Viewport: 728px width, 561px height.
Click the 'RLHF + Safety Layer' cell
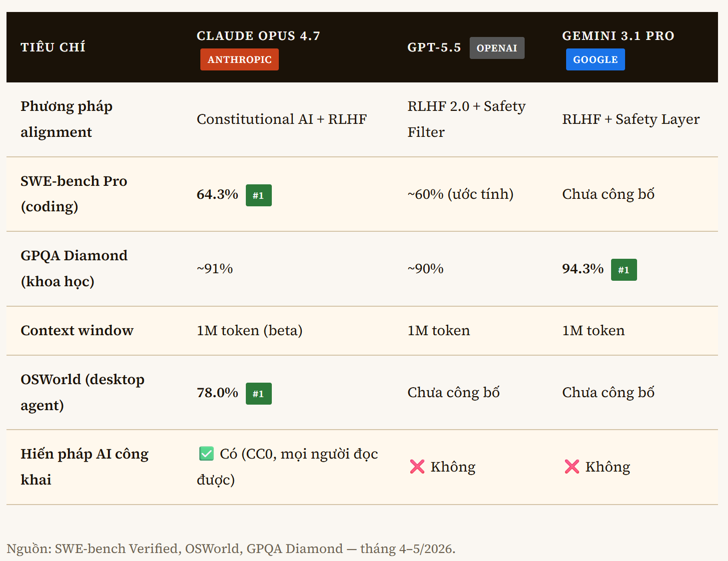pyautogui.click(x=631, y=119)
